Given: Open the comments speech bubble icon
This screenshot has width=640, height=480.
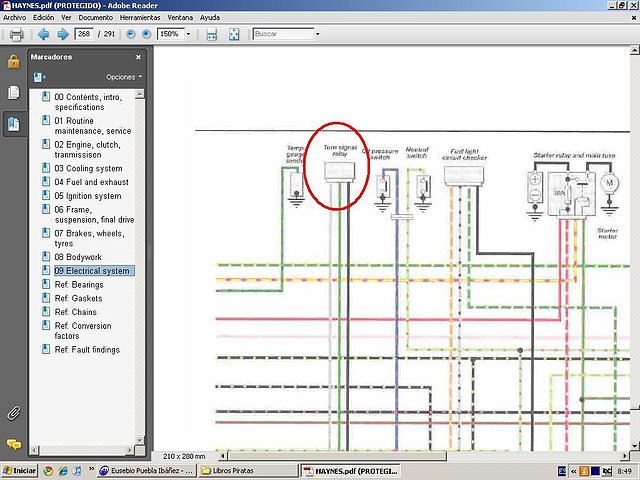Looking at the screenshot, I should click(x=13, y=444).
